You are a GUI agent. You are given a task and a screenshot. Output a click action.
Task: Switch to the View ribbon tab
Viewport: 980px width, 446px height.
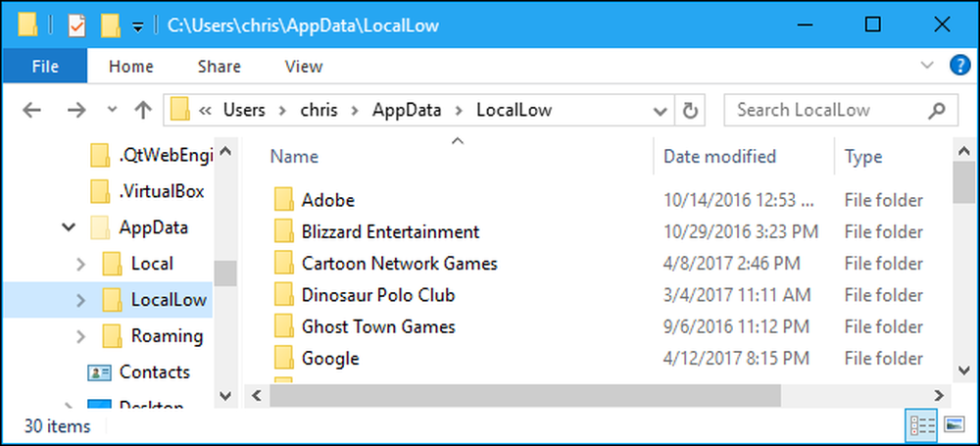[304, 67]
